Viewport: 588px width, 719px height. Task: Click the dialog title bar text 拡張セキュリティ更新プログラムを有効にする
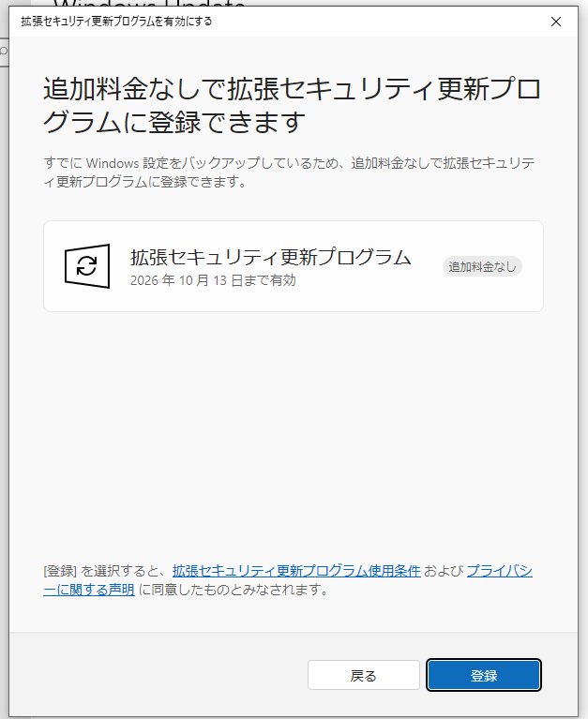[x=116, y=22]
